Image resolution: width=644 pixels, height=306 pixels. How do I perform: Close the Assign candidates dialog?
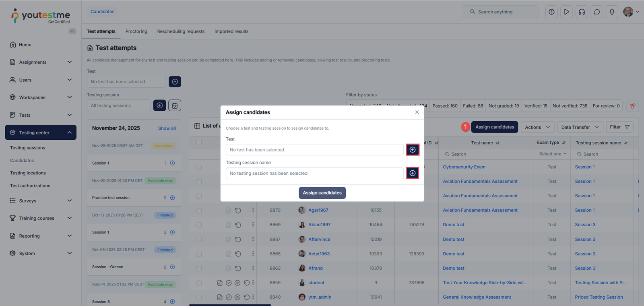[417, 112]
